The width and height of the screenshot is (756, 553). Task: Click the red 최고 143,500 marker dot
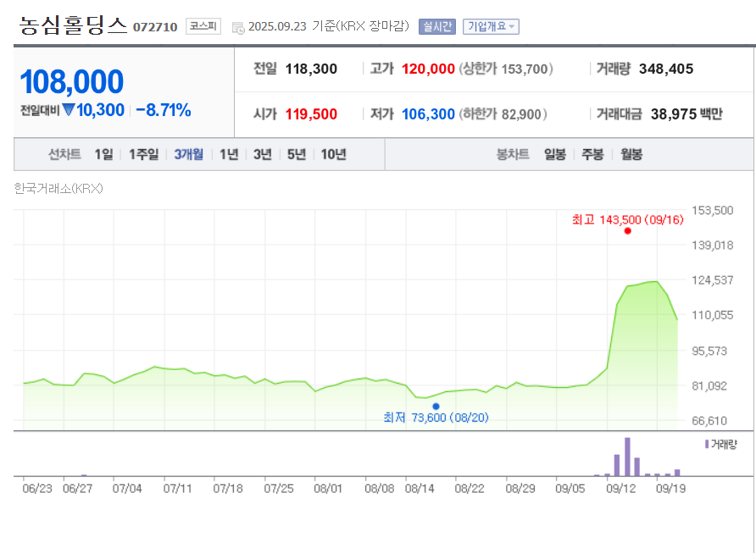point(627,231)
